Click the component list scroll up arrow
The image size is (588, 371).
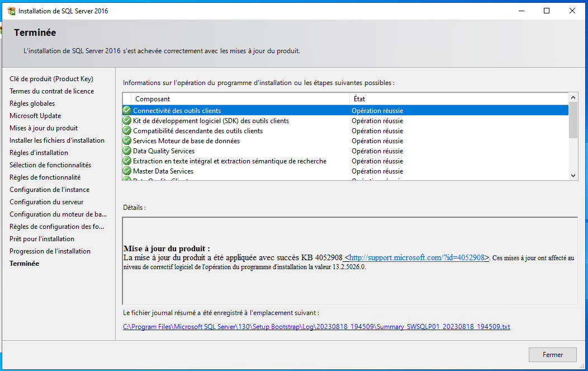(573, 97)
